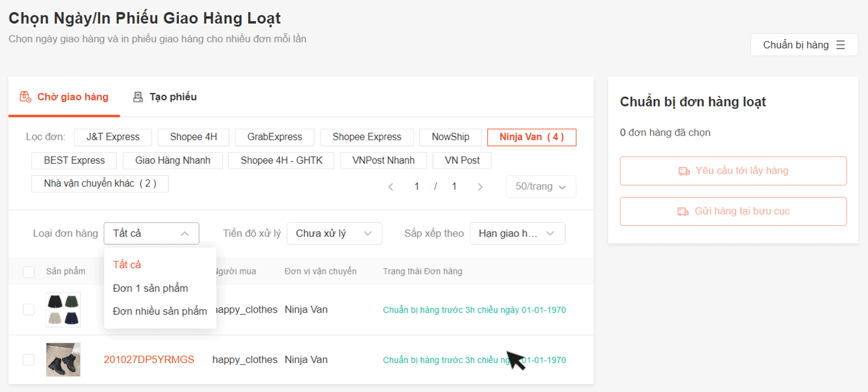Choose Đơn 1 sản phẩm option
Viewport: 868px width, 392px height.
[x=150, y=288]
